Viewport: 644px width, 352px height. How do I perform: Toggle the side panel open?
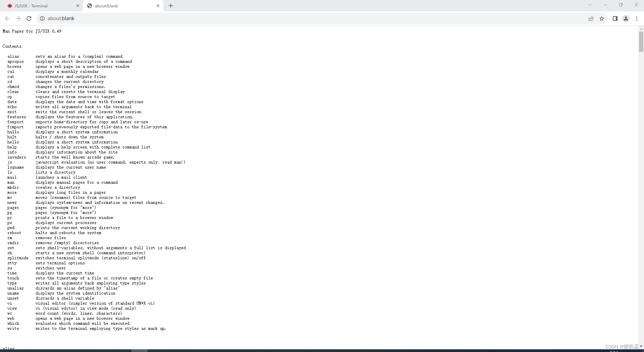(x=615, y=18)
